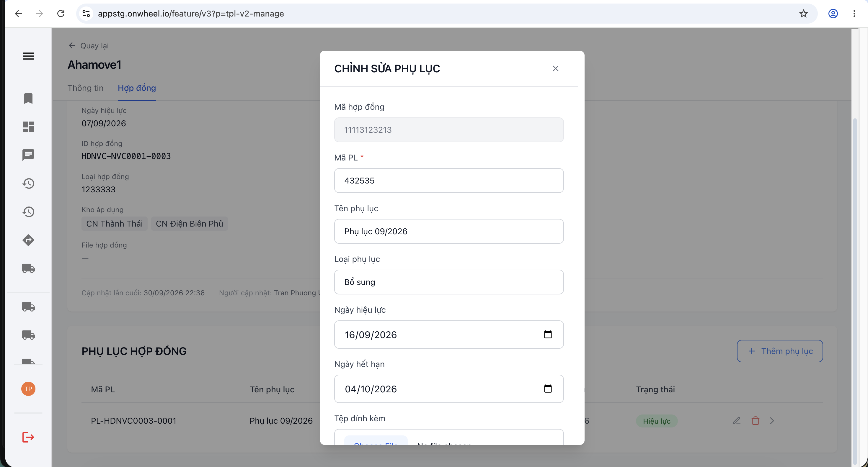Click the truck icon below the directions icon
Viewport: 868px width, 467px height.
click(x=28, y=268)
